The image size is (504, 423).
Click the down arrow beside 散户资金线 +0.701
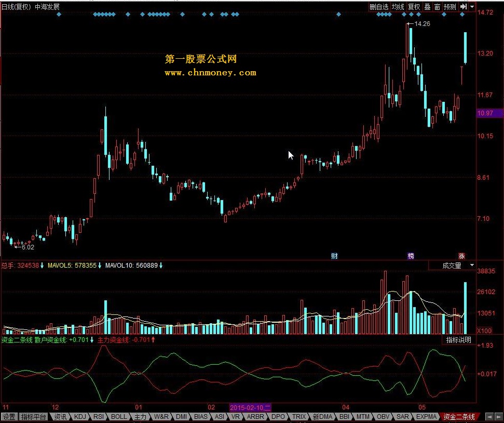pyautogui.click(x=92, y=340)
